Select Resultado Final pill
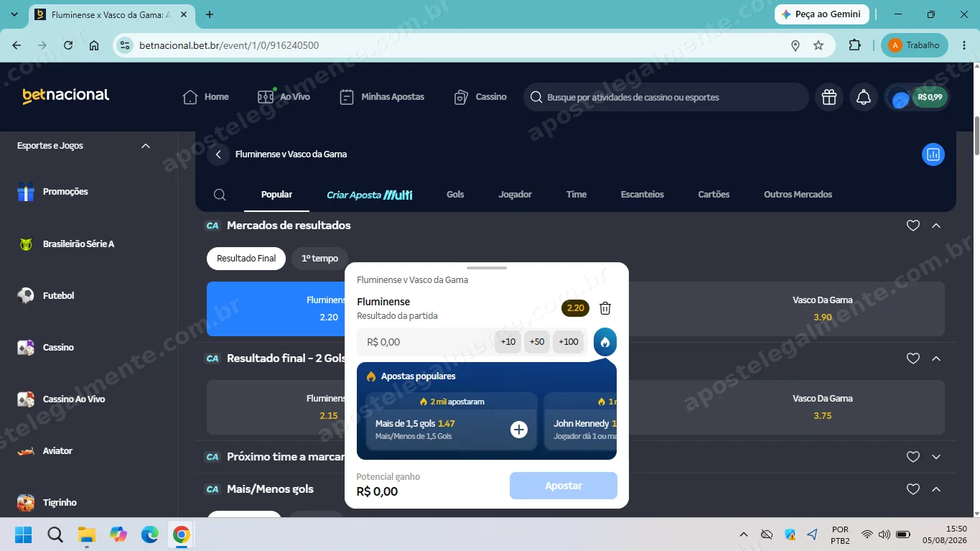The image size is (980, 551). coord(246,259)
